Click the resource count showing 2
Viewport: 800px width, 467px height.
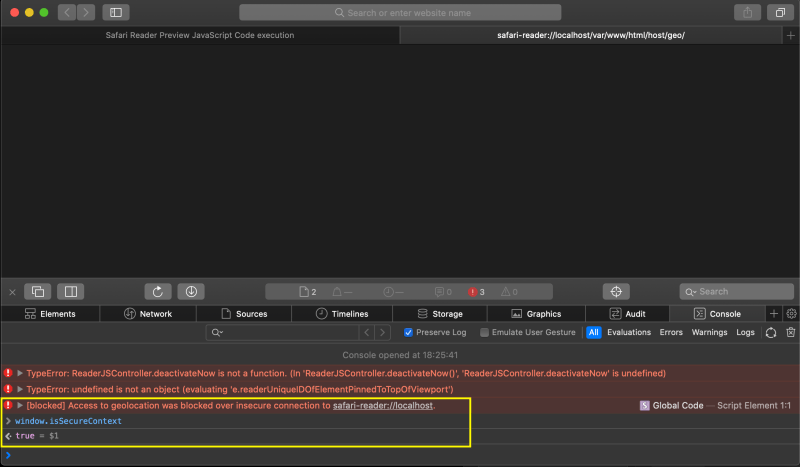click(x=308, y=292)
